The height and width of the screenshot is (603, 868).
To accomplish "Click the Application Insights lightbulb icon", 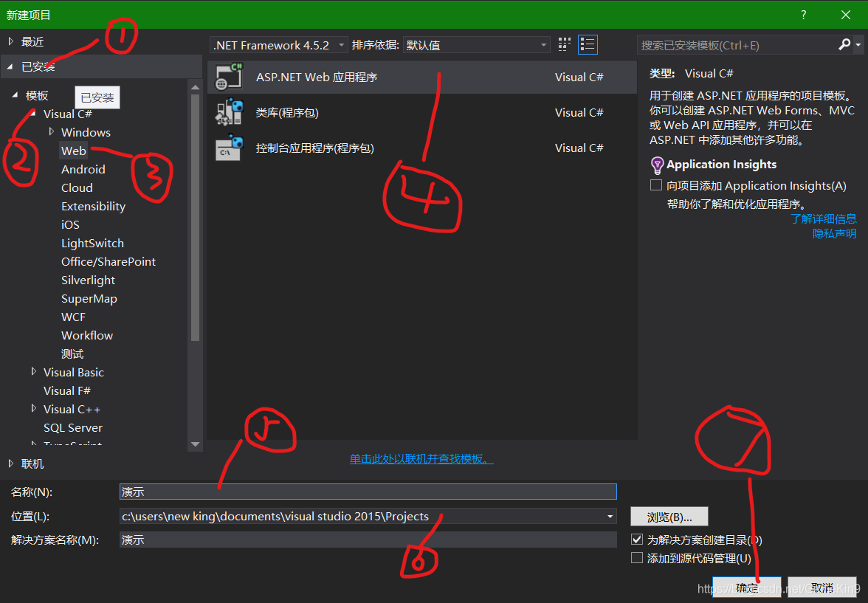I will pyautogui.click(x=657, y=165).
